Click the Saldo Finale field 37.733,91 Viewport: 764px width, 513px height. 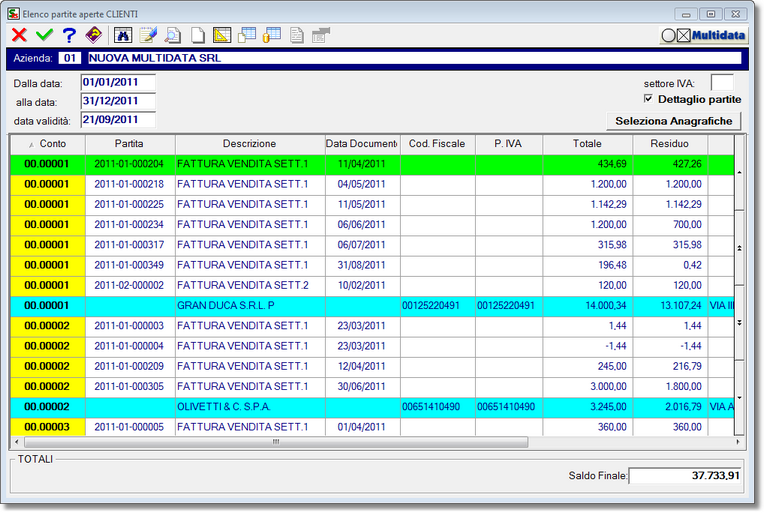tap(686, 475)
